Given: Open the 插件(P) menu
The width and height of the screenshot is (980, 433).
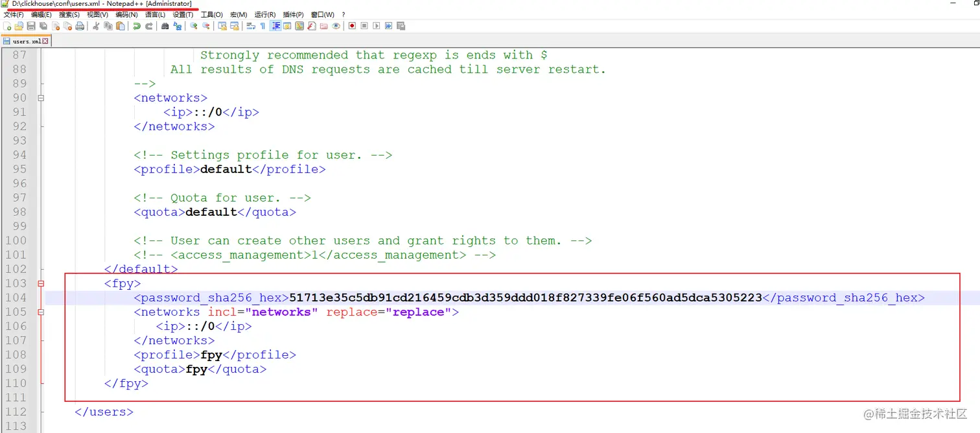Looking at the screenshot, I should click(x=293, y=14).
